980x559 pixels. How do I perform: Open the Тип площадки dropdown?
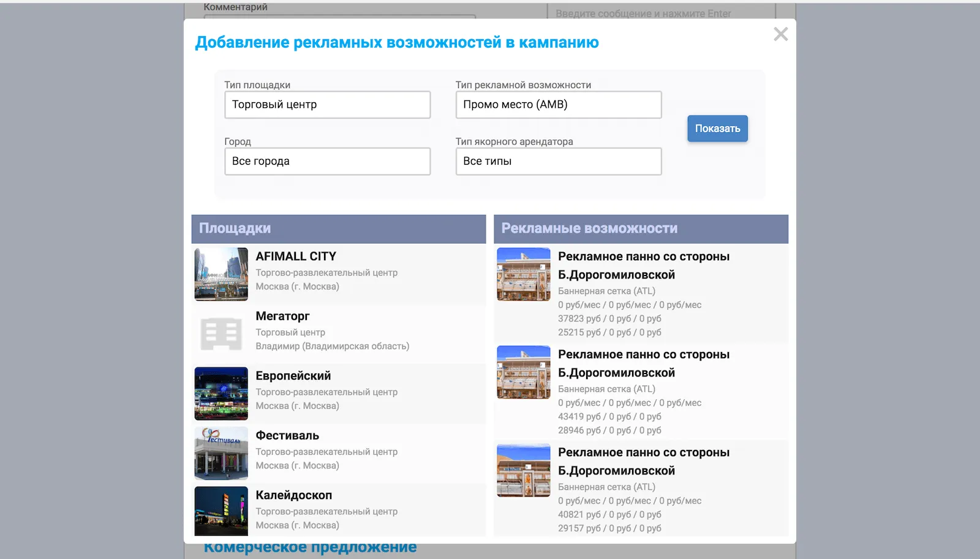pyautogui.click(x=327, y=105)
